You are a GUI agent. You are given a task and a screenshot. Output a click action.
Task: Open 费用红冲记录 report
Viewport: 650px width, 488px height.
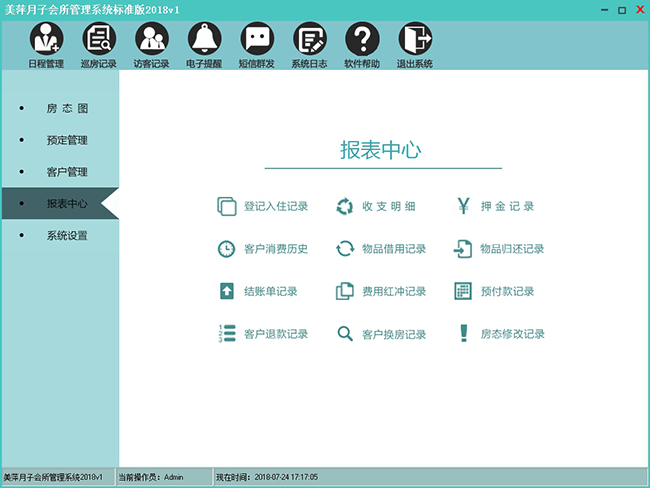click(394, 292)
